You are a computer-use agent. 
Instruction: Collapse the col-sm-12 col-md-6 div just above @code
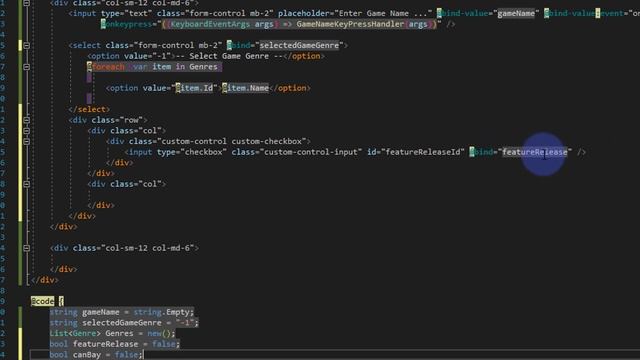tap(27, 248)
